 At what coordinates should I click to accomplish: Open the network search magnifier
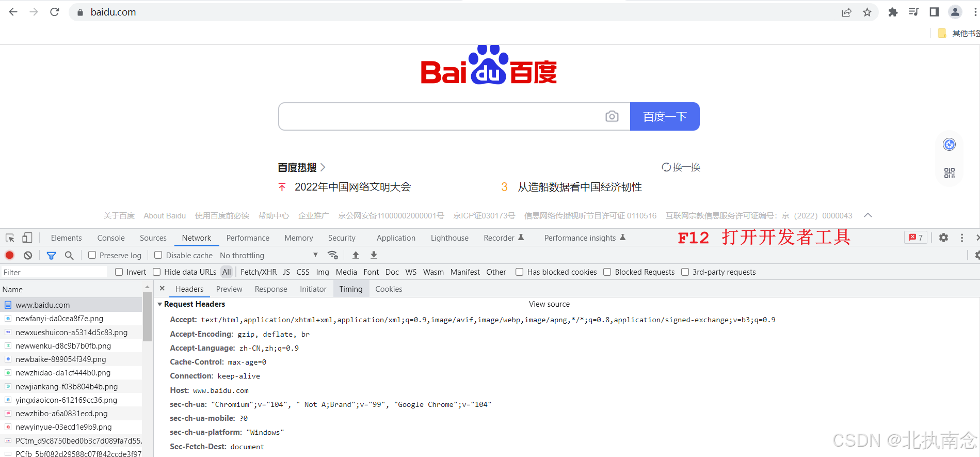click(69, 255)
